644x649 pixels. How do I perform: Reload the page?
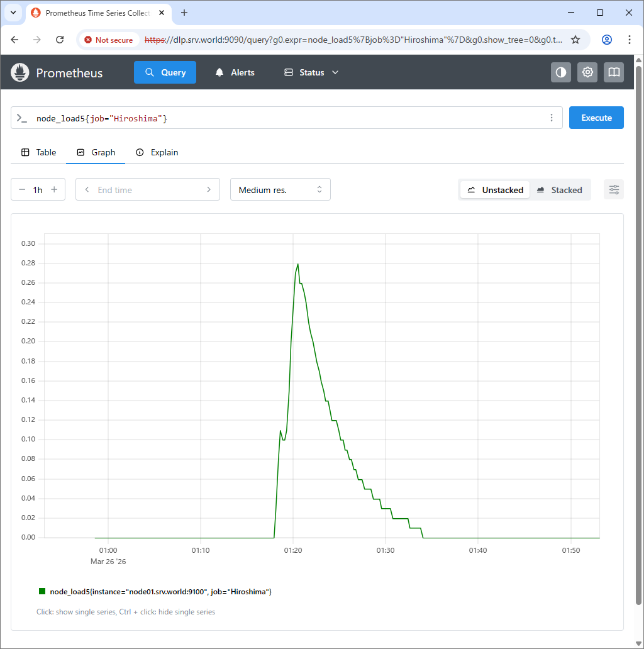tap(60, 40)
